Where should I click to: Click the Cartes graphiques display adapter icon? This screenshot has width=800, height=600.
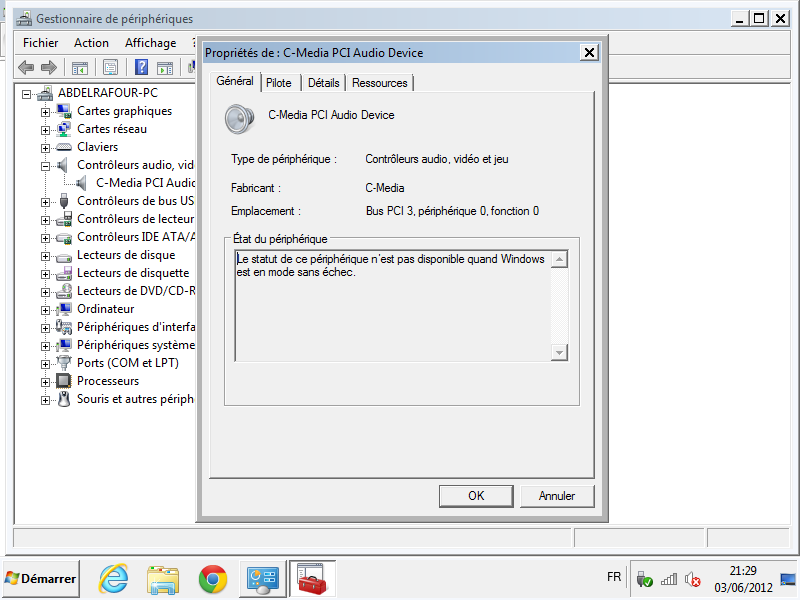64,111
